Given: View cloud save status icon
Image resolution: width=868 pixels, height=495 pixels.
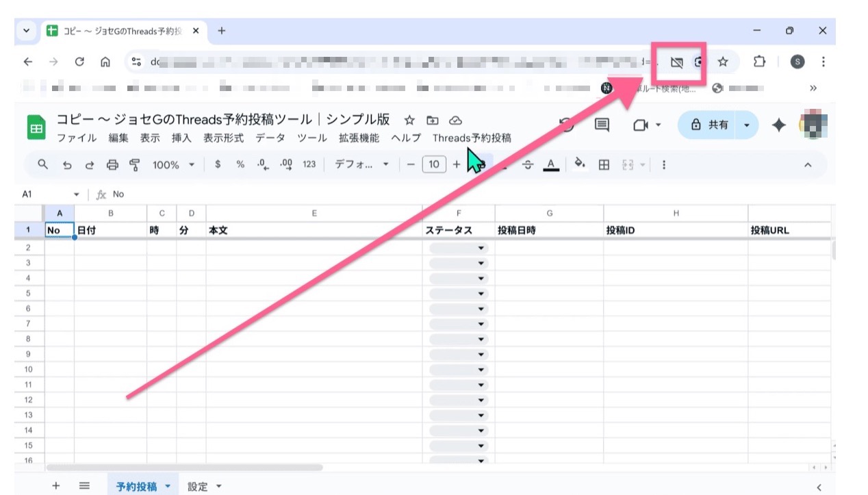Looking at the screenshot, I should (455, 120).
